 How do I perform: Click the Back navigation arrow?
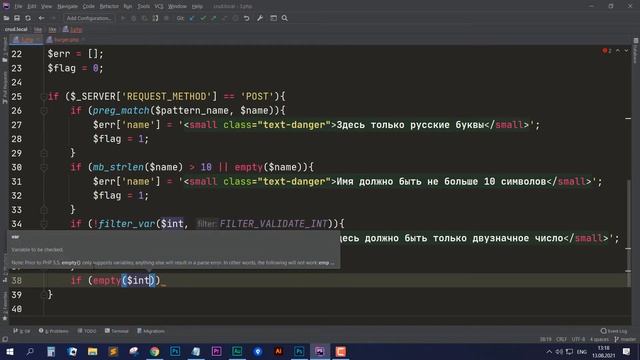click(41, 18)
